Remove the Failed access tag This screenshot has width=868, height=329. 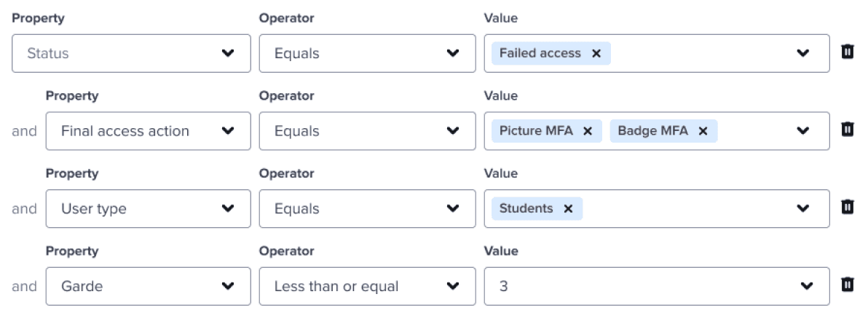(x=596, y=53)
